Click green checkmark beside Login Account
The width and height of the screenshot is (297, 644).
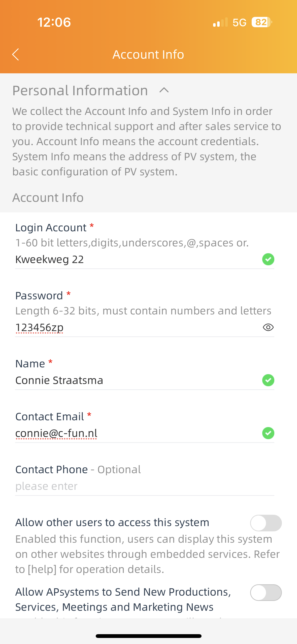tap(268, 259)
